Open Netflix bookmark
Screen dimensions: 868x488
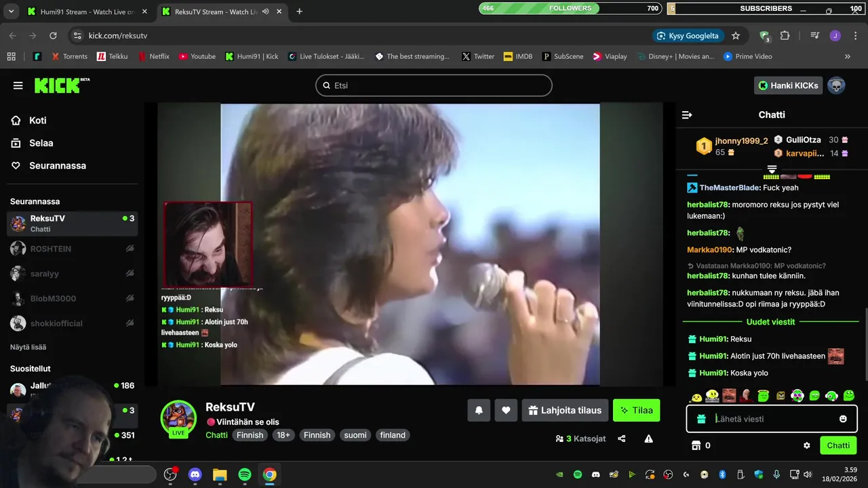click(x=153, y=56)
